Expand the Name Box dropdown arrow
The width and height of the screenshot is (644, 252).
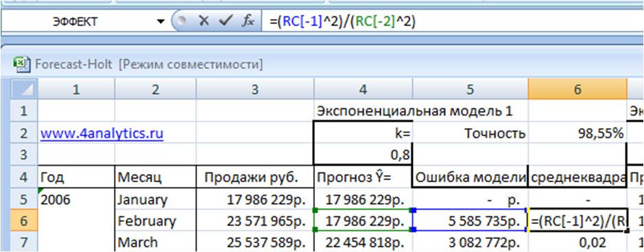[160, 21]
